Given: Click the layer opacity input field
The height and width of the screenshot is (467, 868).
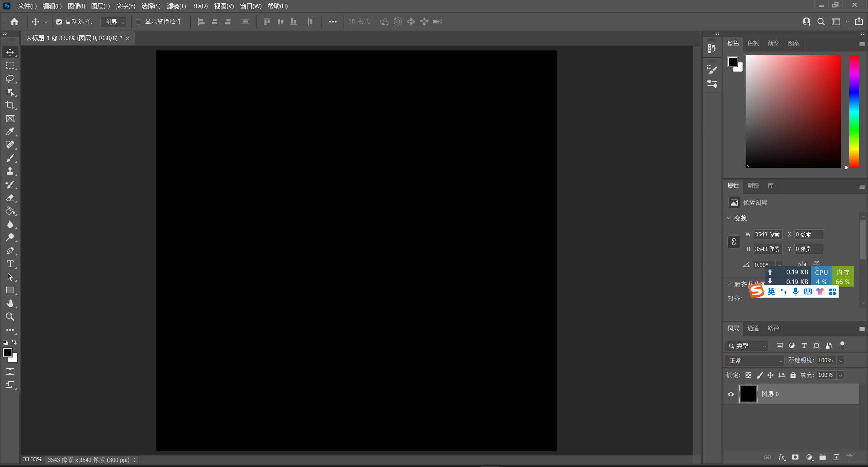Looking at the screenshot, I should [826, 360].
